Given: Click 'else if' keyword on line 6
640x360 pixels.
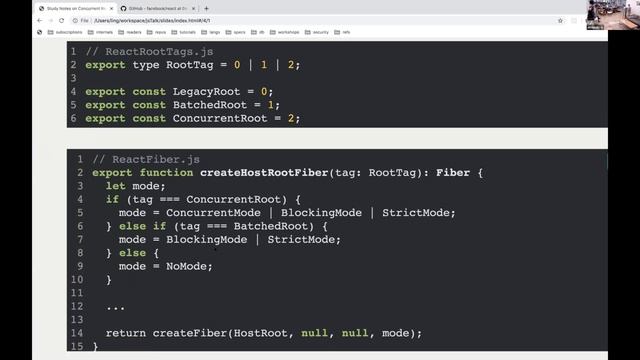Looking at the screenshot, I should (142, 226).
